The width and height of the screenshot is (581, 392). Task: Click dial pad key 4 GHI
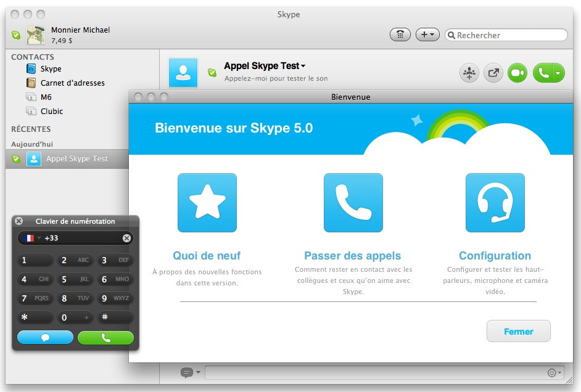pyautogui.click(x=35, y=279)
